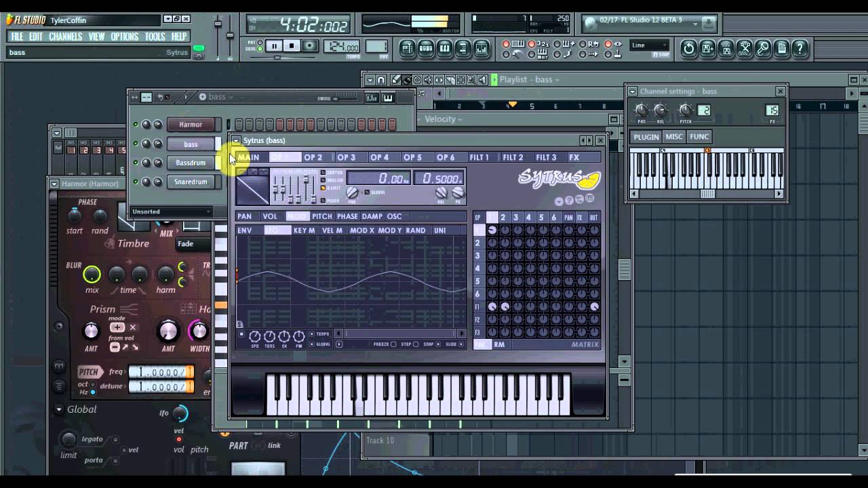Open the Fade dropdown in Harmor
Screen dimensions: 868x488
pyautogui.click(x=193, y=244)
